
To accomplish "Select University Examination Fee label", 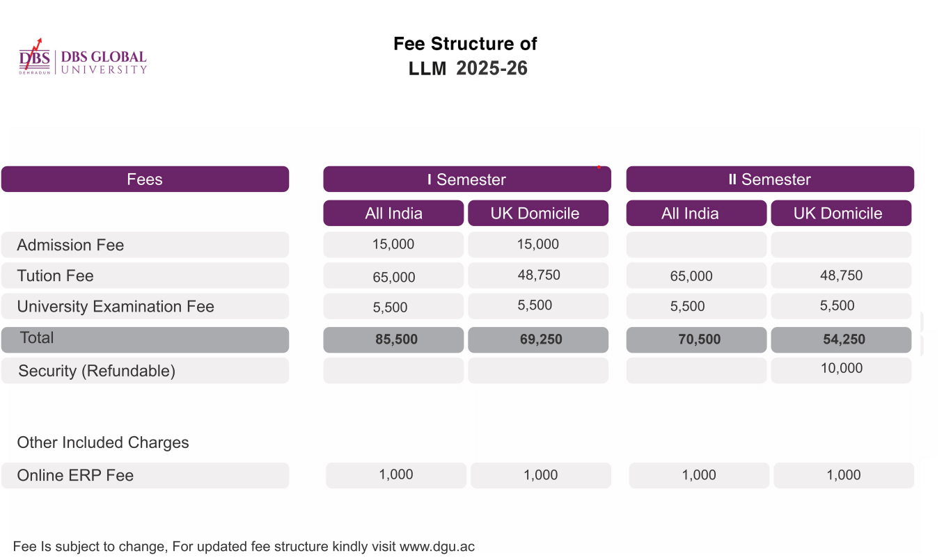I will click(x=116, y=307).
